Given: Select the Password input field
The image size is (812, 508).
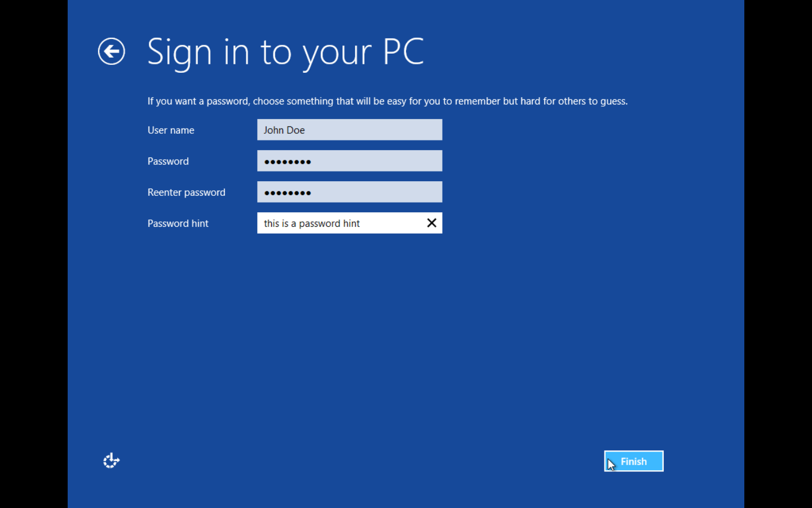Looking at the screenshot, I should tap(350, 161).
